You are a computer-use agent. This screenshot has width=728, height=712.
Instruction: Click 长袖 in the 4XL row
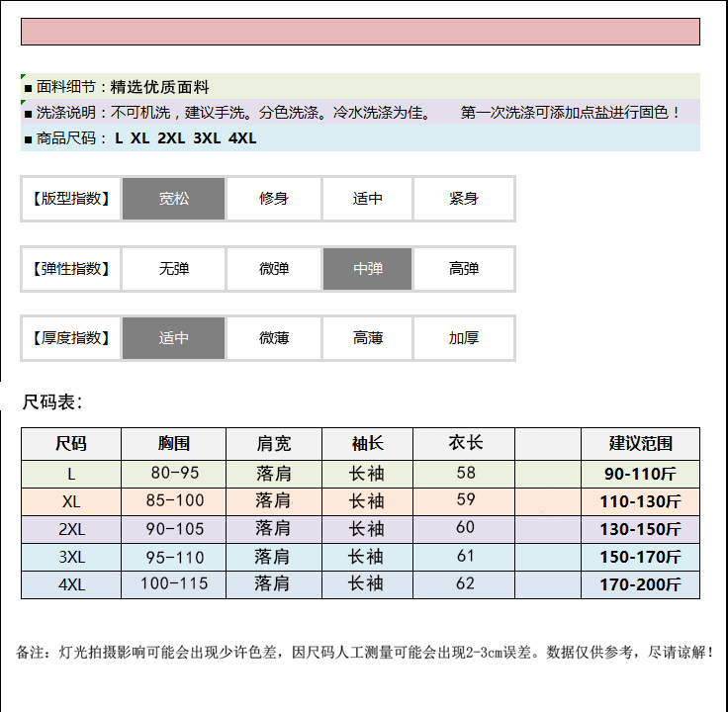366,583
